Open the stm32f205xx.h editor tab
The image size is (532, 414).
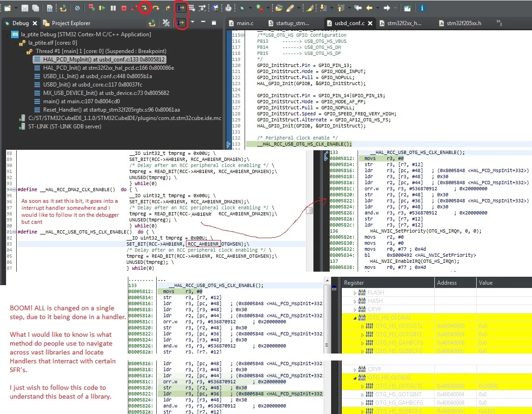click(460, 23)
